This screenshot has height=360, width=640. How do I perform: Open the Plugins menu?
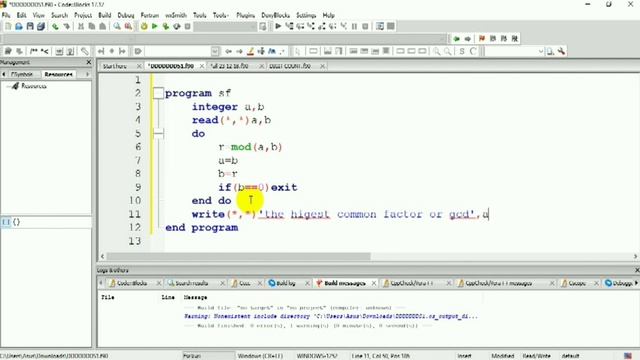pyautogui.click(x=245, y=15)
